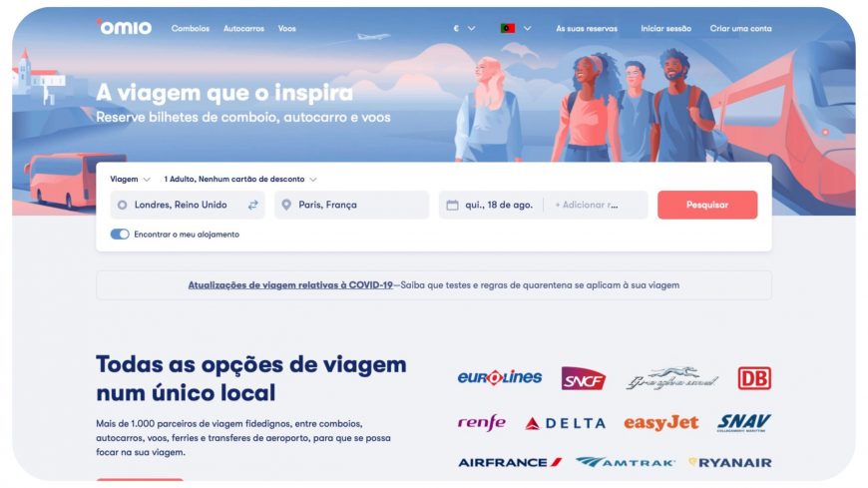868x488 pixels.
Task: Expand the 1 Adulto passengers dropdown
Action: pos(240,179)
